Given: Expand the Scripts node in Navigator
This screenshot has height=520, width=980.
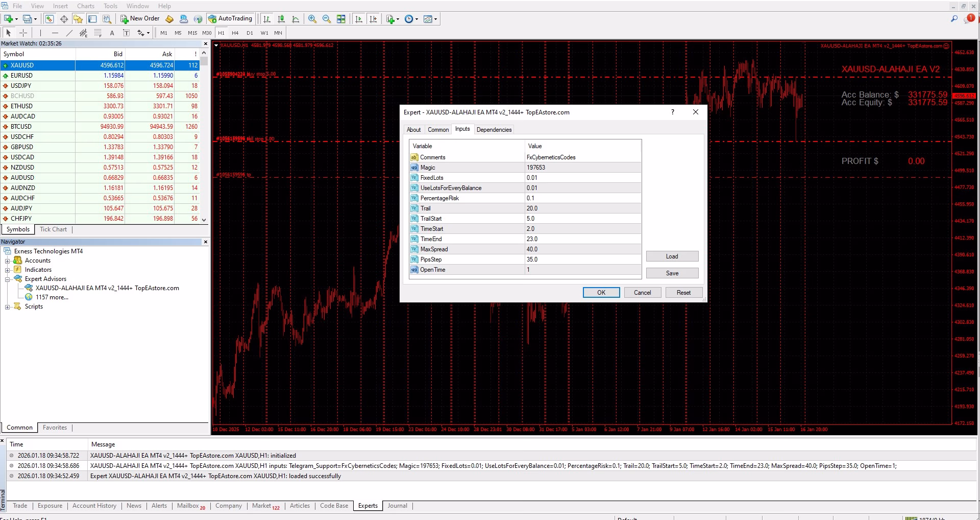Looking at the screenshot, I should (8, 306).
